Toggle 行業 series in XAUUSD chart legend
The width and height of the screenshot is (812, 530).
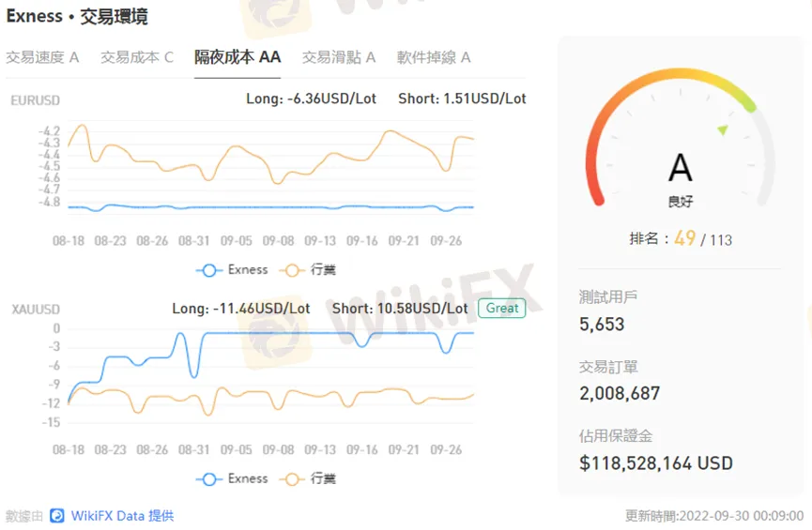click(x=308, y=479)
